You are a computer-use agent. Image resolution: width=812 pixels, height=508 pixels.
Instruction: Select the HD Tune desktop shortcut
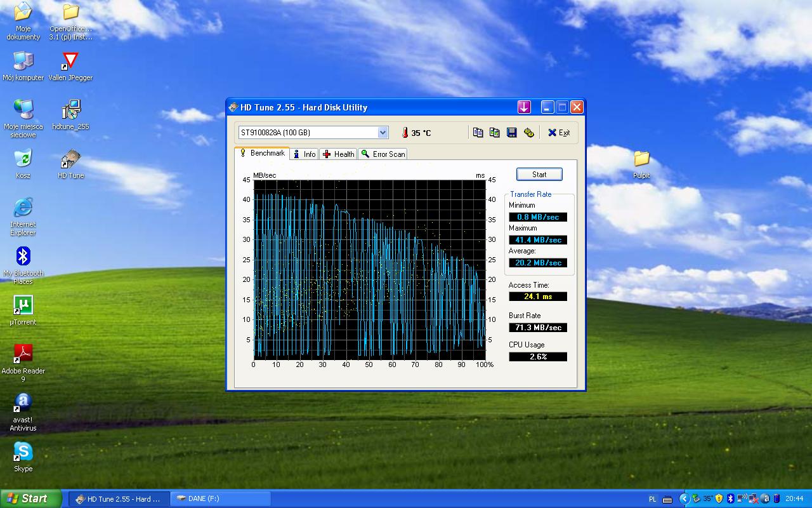pyautogui.click(x=70, y=164)
